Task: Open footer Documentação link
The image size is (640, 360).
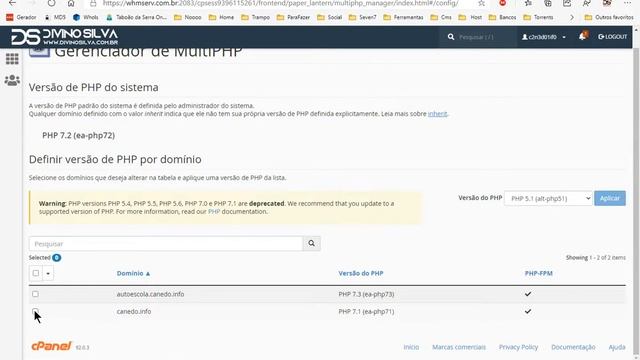Action: tap(573, 347)
